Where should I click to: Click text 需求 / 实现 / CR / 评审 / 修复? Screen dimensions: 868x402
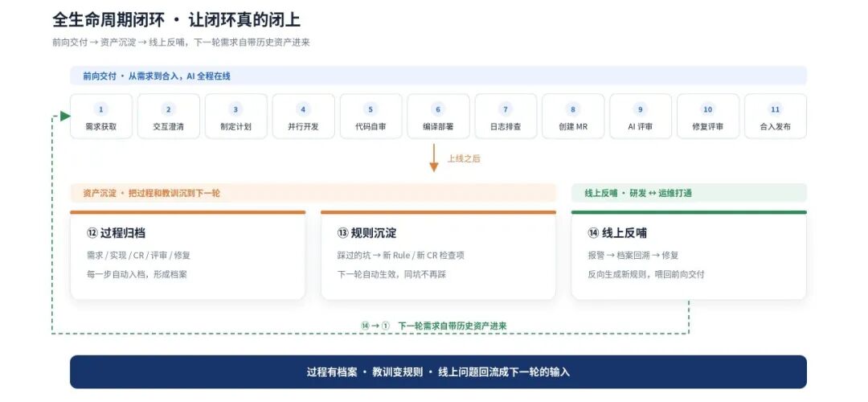coord(138,255)
